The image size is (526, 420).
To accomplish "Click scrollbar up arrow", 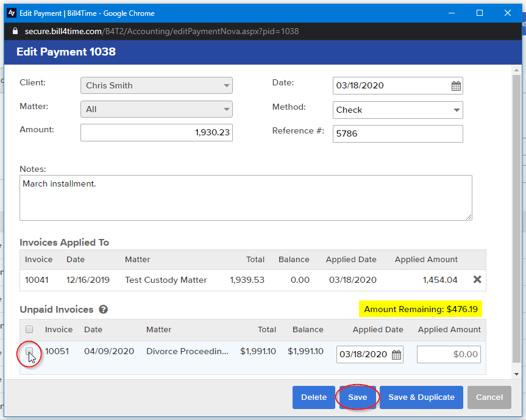I will 516,70.
